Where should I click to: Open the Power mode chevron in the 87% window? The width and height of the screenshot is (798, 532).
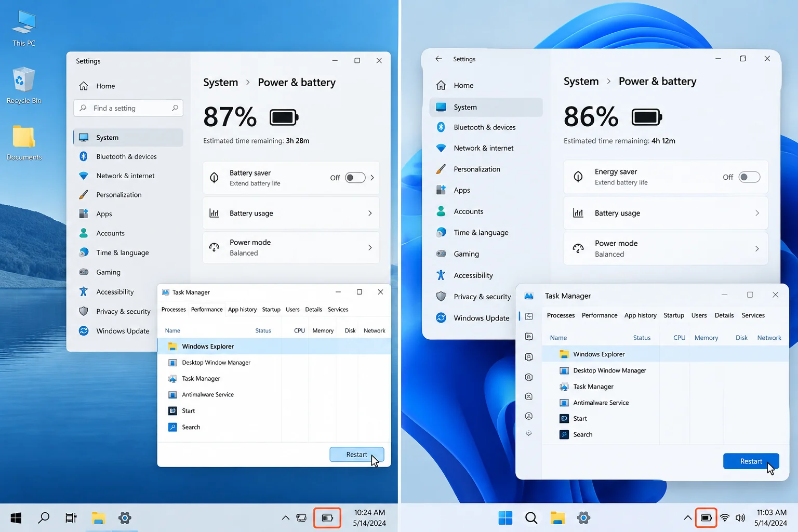pyautogui.click(x=370, y=248)
